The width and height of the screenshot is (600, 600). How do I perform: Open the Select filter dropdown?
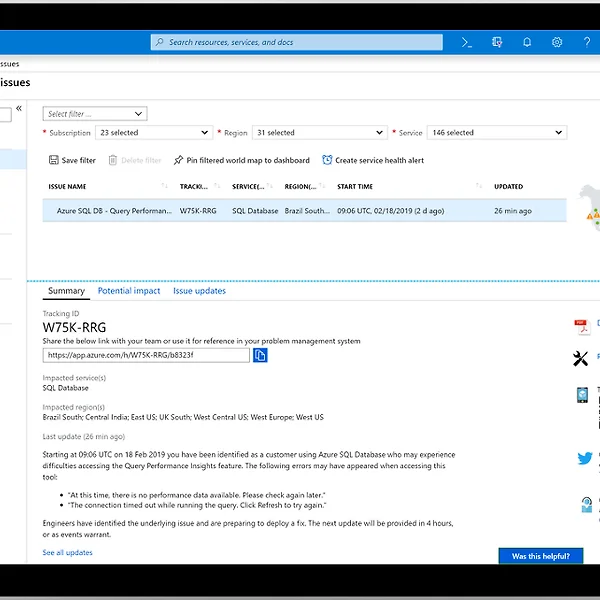tap(95, 114)
